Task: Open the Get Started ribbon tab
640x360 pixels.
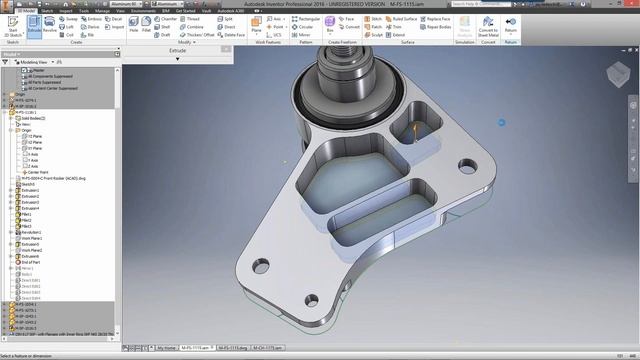Action: tap(186, 11)
